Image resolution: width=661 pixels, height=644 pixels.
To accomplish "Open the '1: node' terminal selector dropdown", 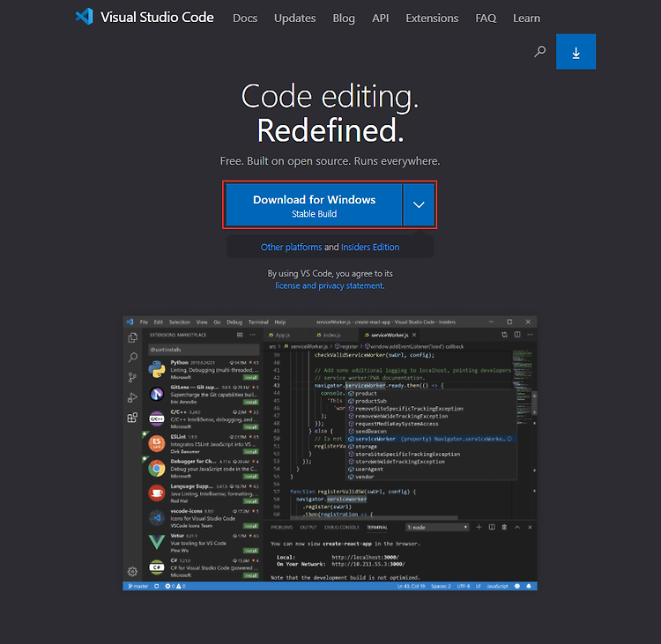I will pos(437,527).
